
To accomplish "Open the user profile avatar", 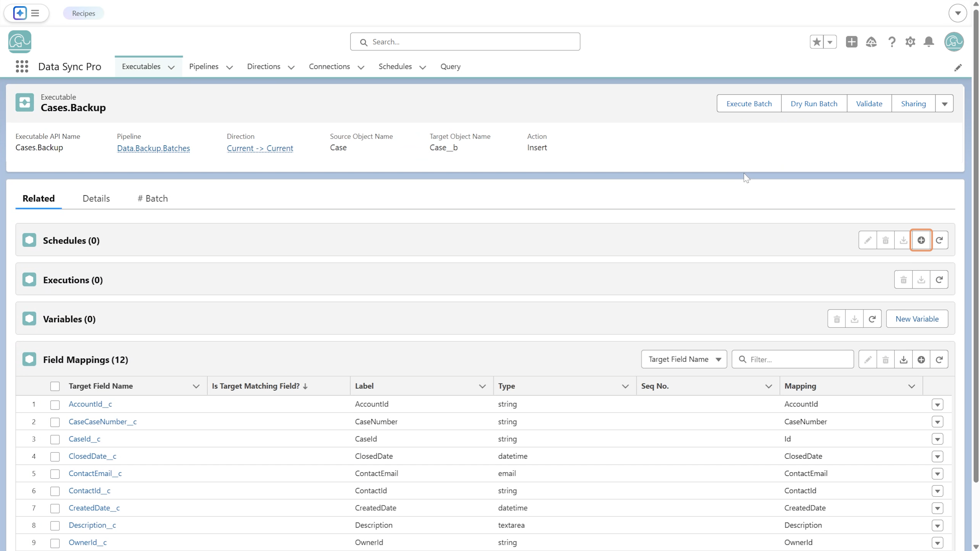I will [953, 42].
